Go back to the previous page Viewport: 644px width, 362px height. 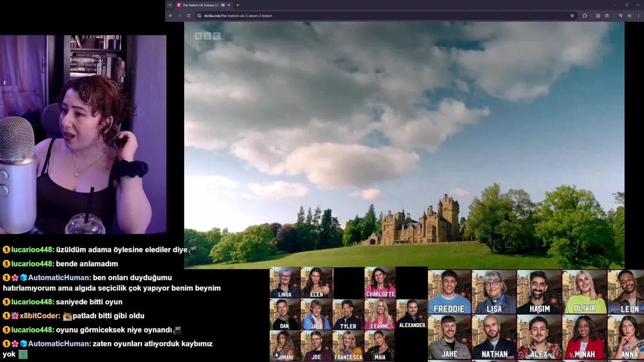point(171,16)
